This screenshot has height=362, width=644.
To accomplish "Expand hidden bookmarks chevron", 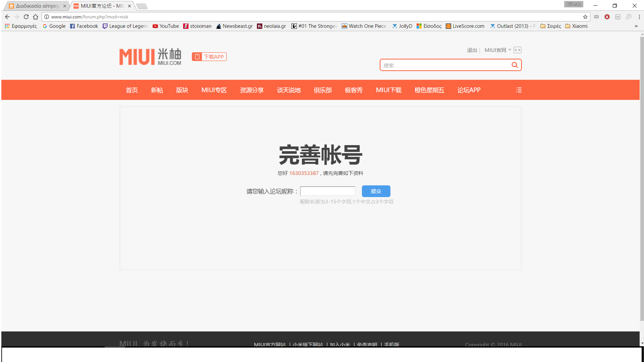I will tap(636, 26).
